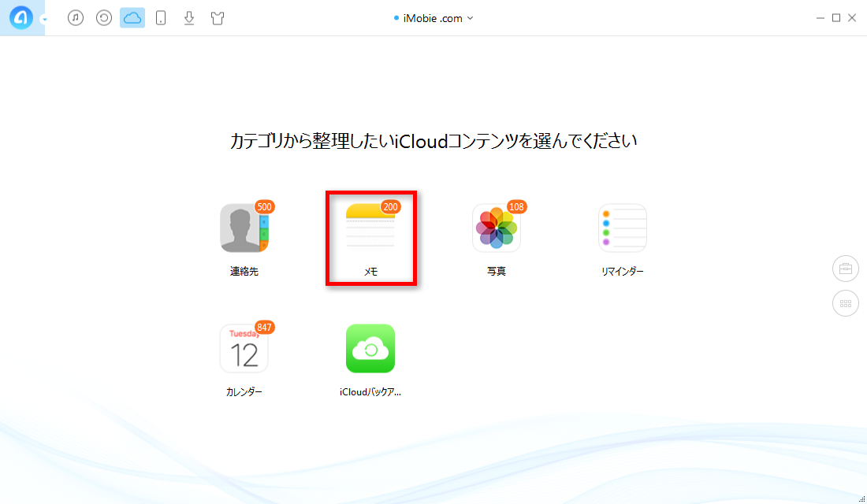
Task: Open the iTunes backup circular arrow icon
Action: [x=104, y=17]
